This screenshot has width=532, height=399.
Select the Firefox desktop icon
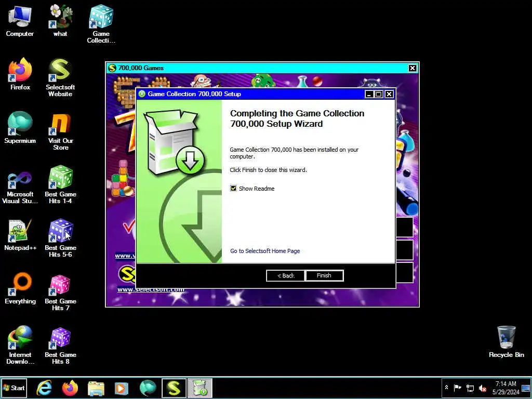coord(20,74)
